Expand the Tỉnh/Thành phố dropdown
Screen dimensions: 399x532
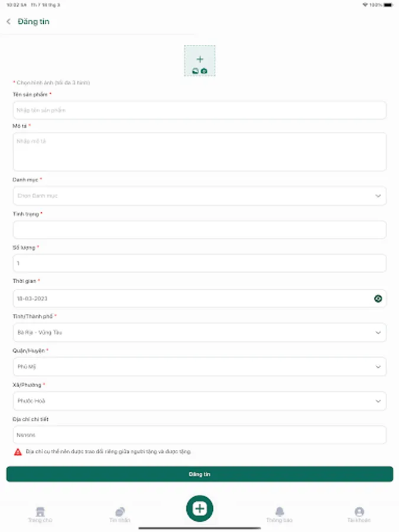pos(200,332)
